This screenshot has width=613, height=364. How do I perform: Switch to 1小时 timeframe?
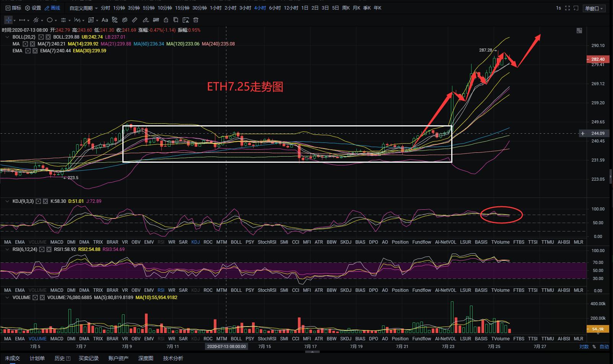point(216,8)
